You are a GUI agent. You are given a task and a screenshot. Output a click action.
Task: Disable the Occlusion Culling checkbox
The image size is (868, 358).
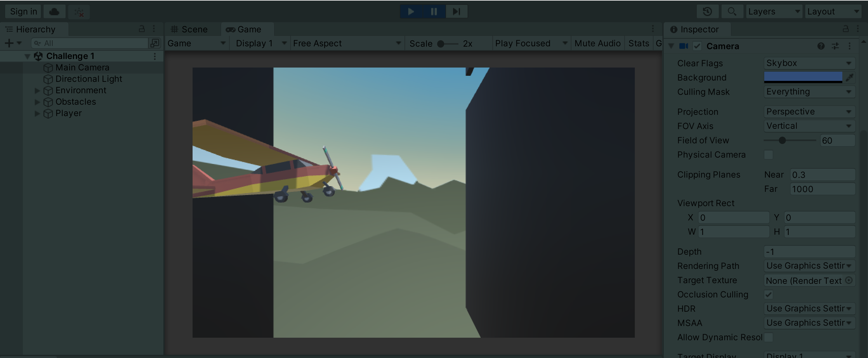pos(768,294)
